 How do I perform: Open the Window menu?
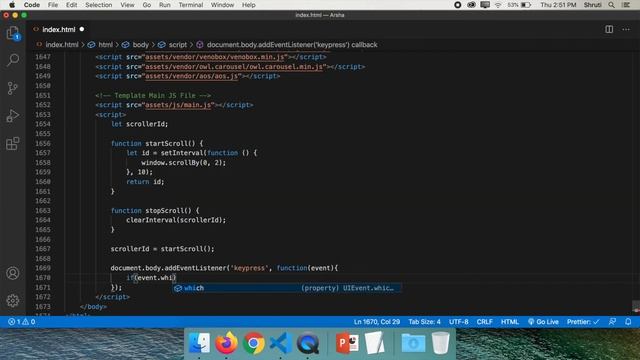222,5
